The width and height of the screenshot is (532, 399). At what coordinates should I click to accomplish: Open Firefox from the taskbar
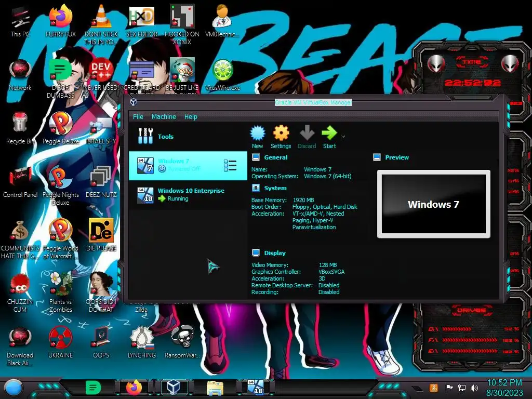click(134, 388)
